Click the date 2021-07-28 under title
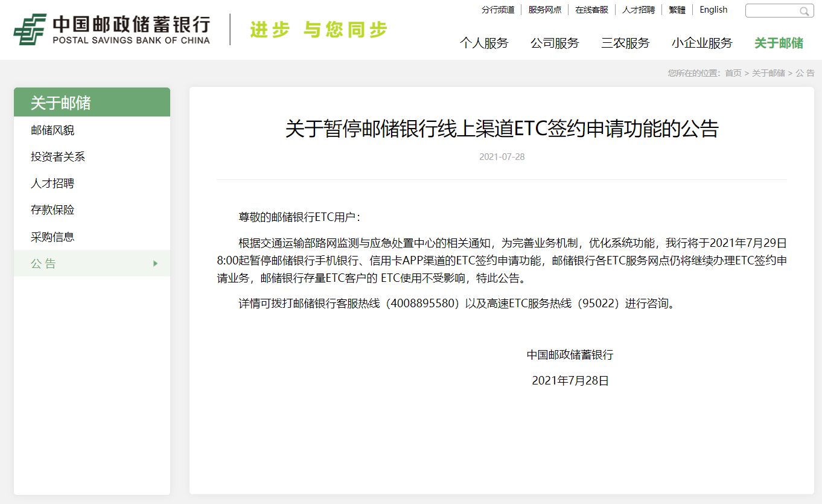Image resolution: width=822 pixels, height=504 pixels. (502, 157)
